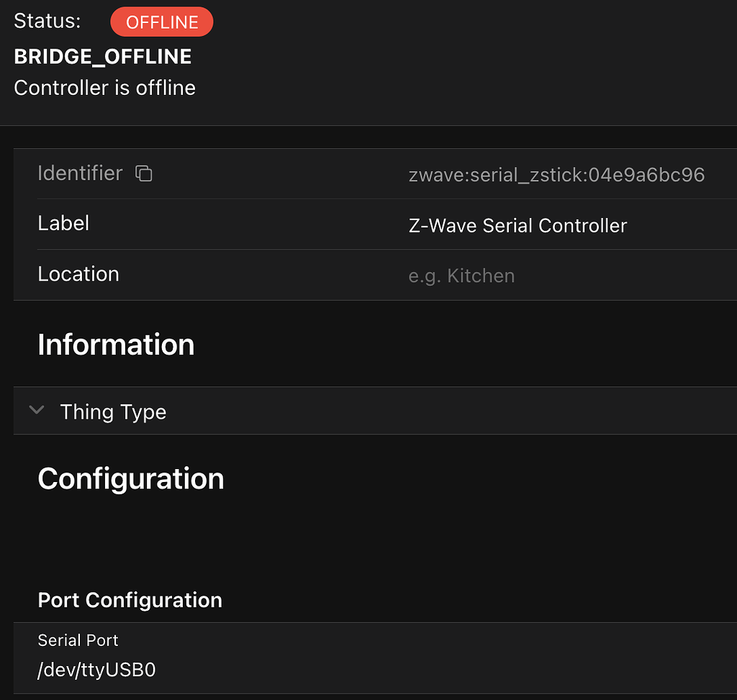Image resolution: width=737 pixels, height=700 pixels.
Task: Click the BRIDGE_OFFLINE error label
Action: [104, 55]
